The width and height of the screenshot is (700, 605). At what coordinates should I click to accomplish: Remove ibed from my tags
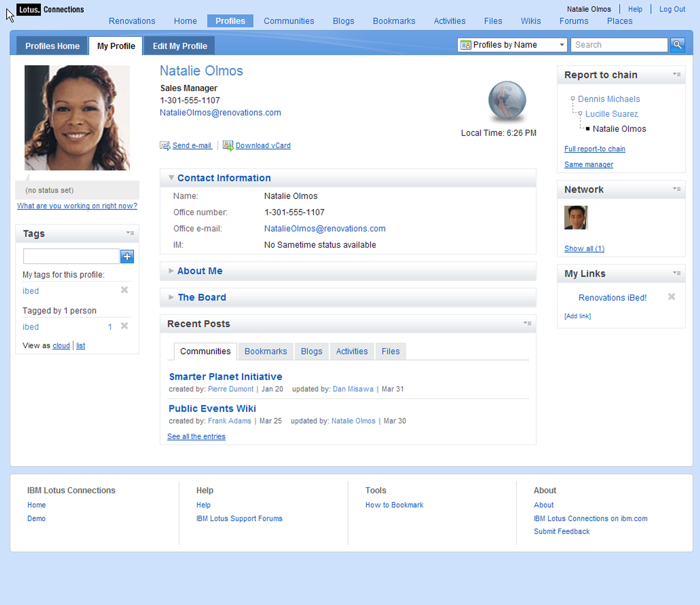(x=124, y=290)
